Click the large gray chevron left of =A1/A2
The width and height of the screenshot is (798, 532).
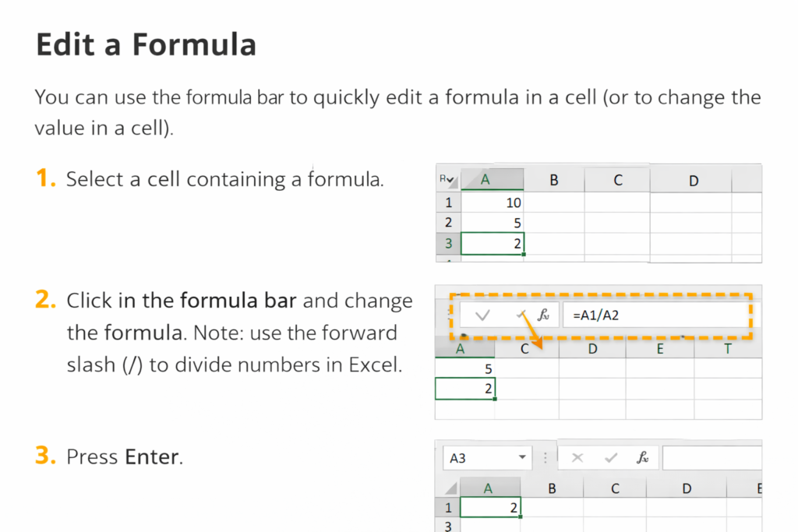pos(482,315)
